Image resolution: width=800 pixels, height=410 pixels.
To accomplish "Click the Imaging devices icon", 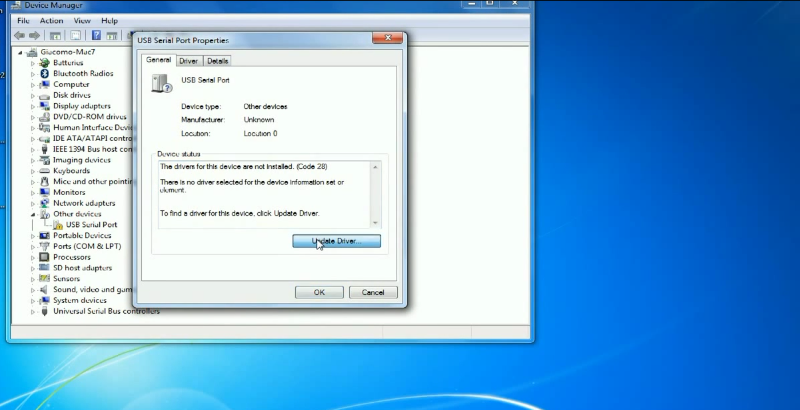I will point(44,160).
